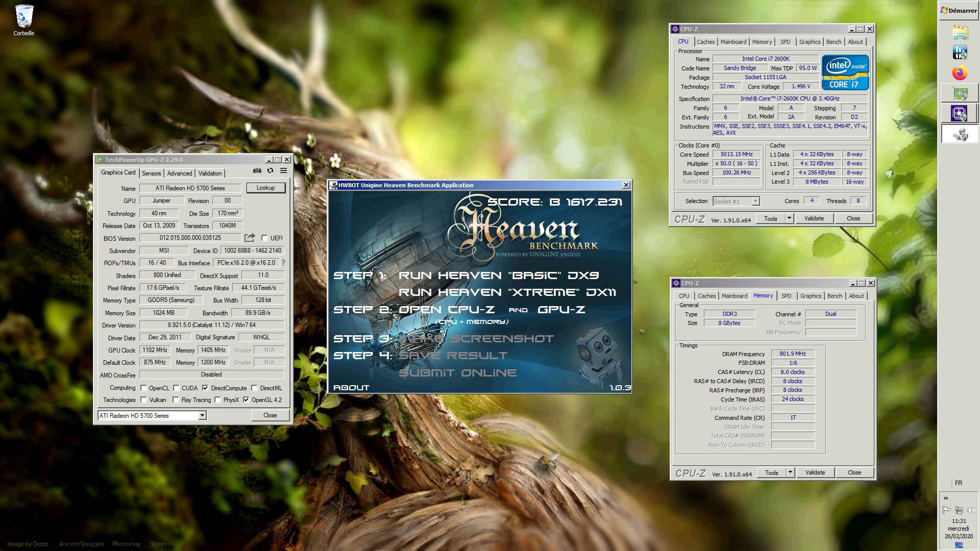
Task: Switch to GPU-Z taskbar button
Action: point(960,93)
